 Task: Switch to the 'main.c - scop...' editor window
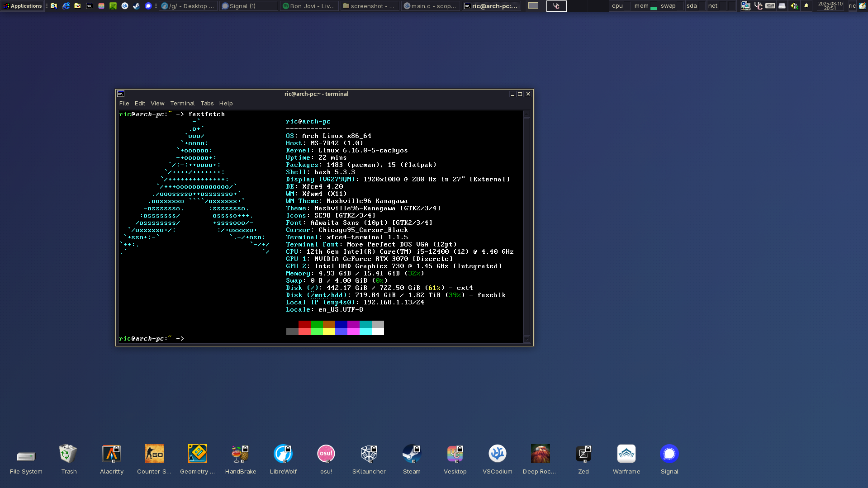pos(431,6)
